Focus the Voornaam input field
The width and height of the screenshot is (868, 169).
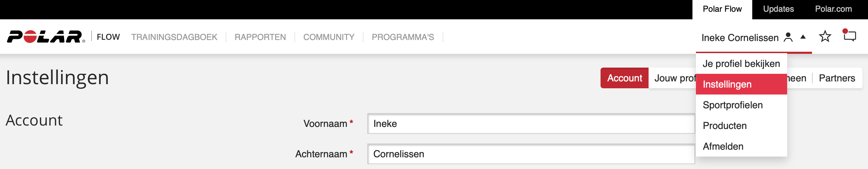pyautogui.click(x=531, y=123)
